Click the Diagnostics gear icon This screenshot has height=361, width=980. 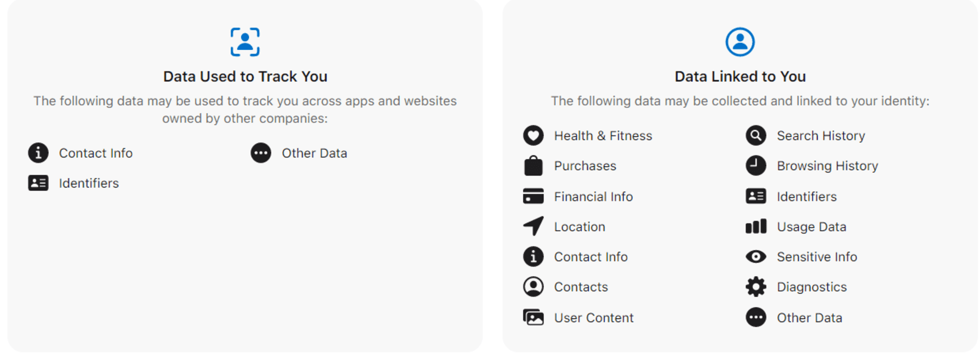coord(756,287)
